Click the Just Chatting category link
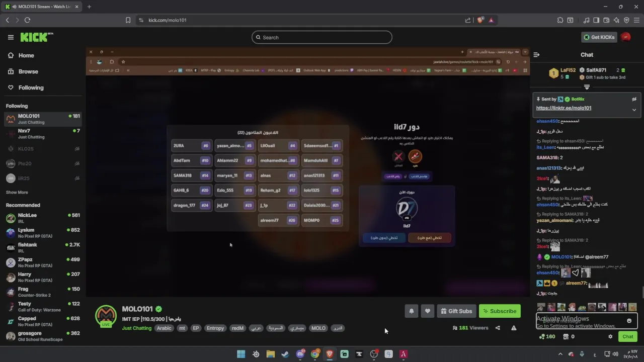644x362 pixels. click(136, 328)
